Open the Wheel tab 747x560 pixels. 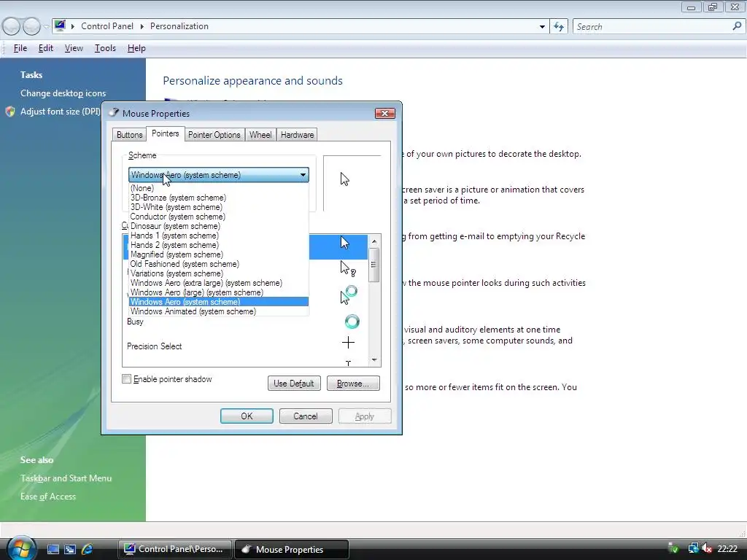point(260,135)
